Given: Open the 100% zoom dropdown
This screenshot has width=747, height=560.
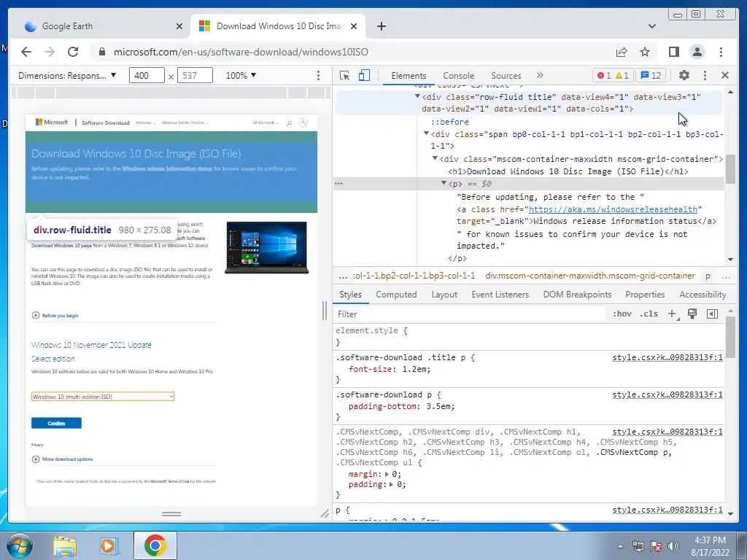Looking at the screenshot, I should [x=241, y=75].
